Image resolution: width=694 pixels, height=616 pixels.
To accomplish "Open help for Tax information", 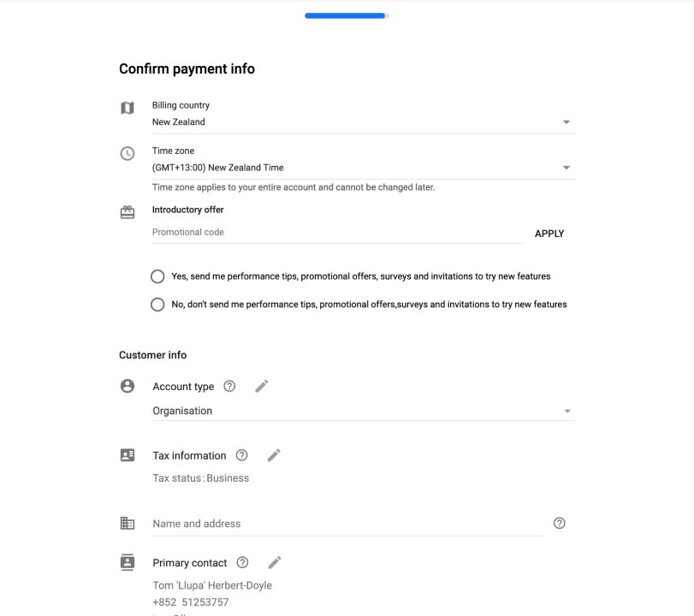I will click(x=241, y=455).
